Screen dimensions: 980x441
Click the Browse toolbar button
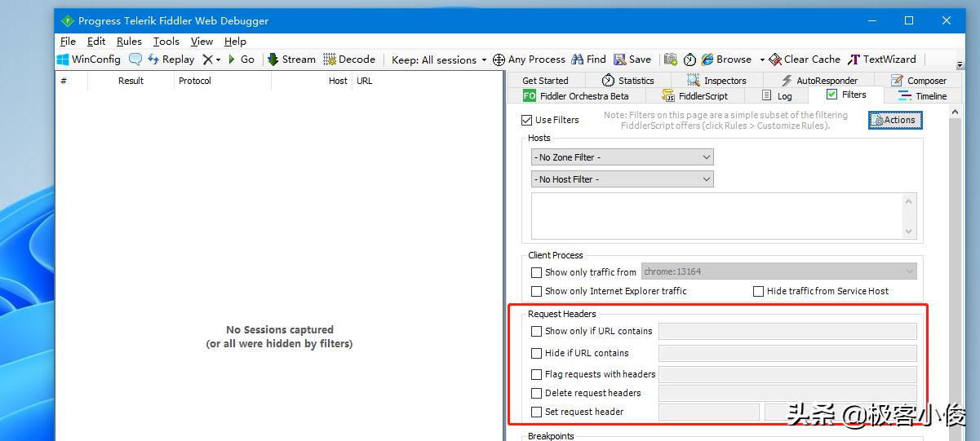[x=727, y=60]
